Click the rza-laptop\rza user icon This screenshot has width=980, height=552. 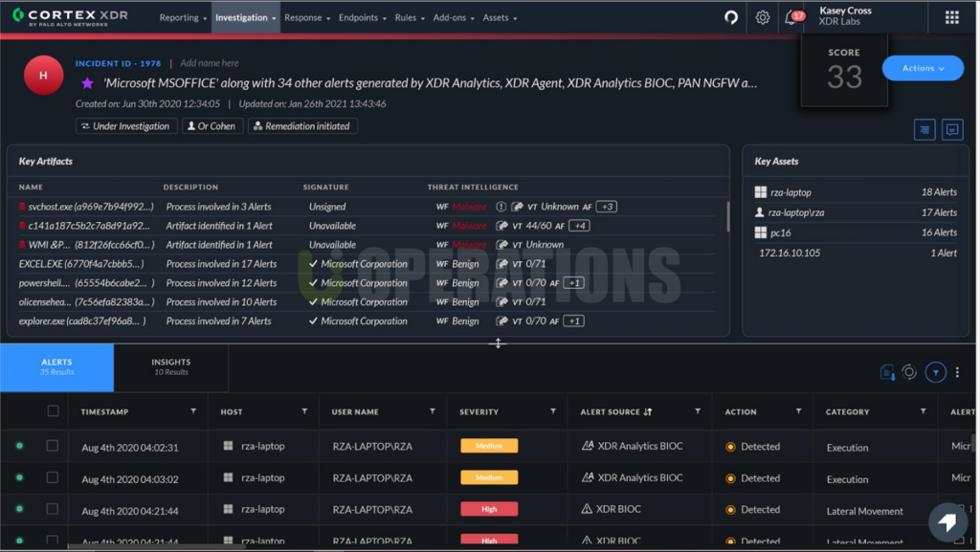[759, 212]
